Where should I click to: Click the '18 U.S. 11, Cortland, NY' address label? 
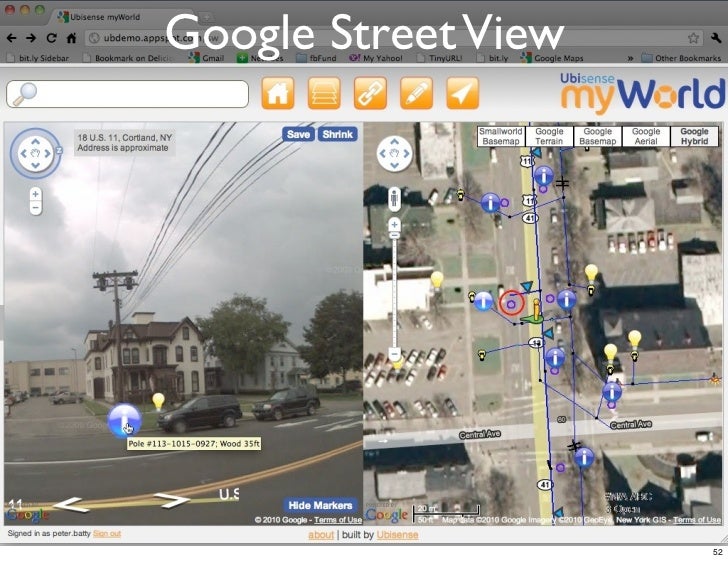pyautogui.click(x=124, y=137)
